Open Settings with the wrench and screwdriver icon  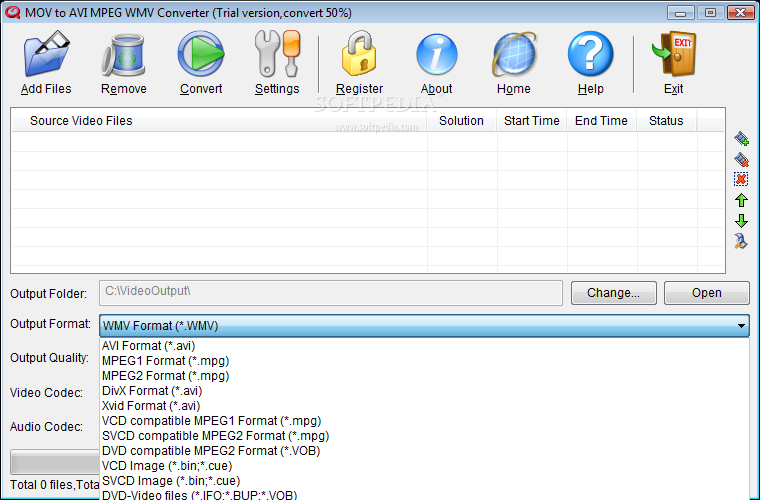click(x=277, y=53)
